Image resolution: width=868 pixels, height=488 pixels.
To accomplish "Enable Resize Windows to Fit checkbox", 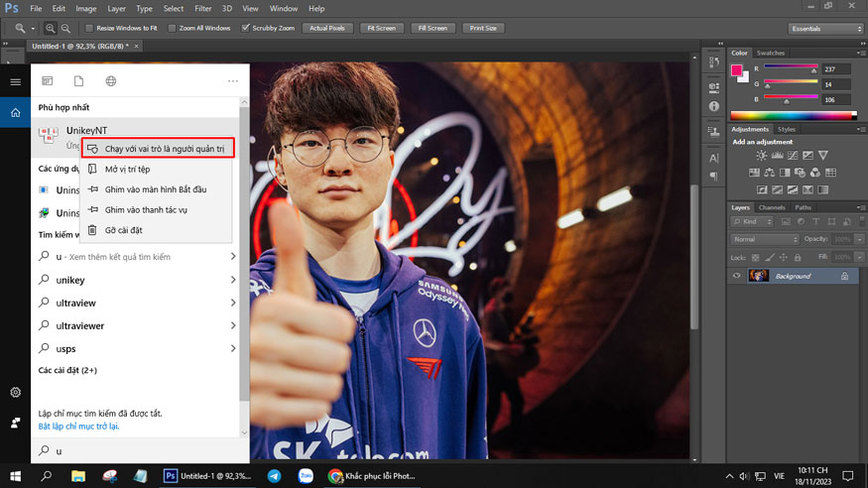I will coord(89,28).
